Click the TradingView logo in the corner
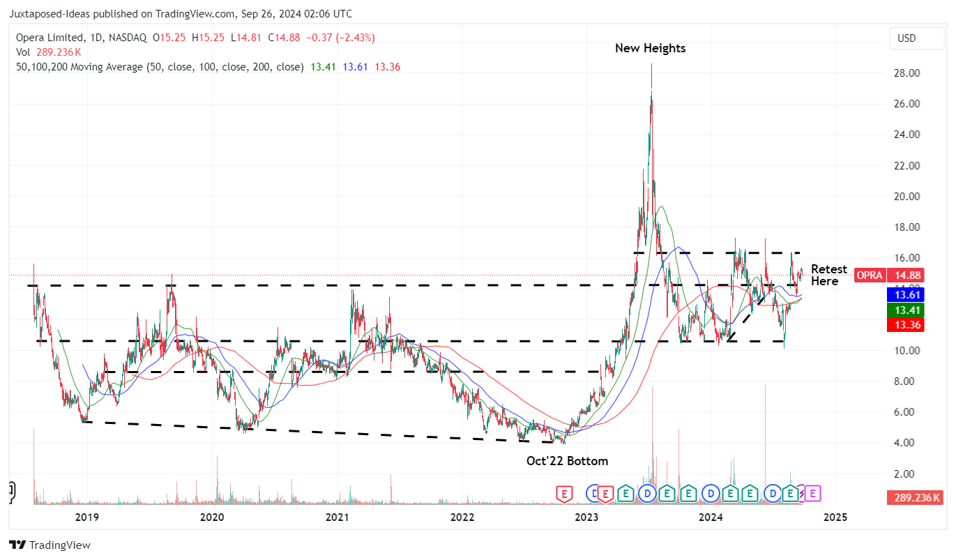The image size is (956, 560). point(19,544)
